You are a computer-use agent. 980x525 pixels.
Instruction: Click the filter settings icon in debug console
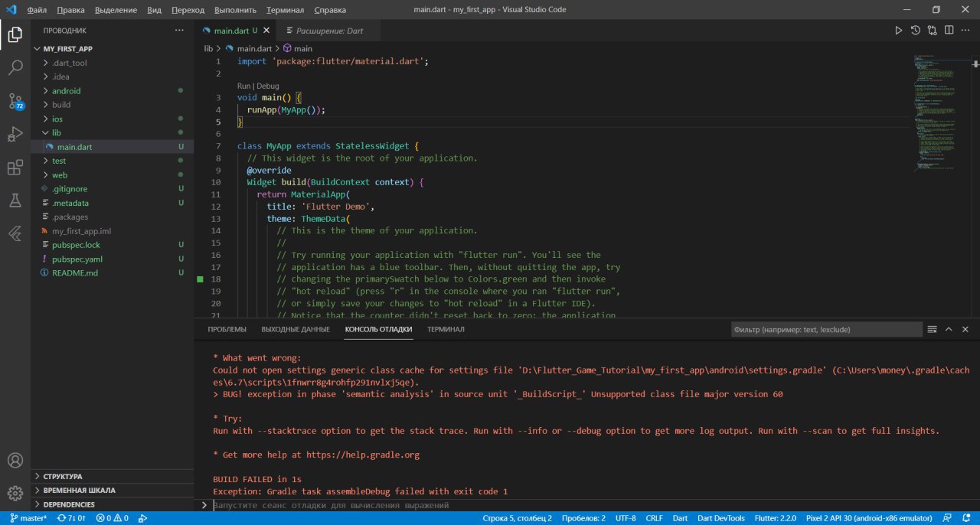point(933,329)
